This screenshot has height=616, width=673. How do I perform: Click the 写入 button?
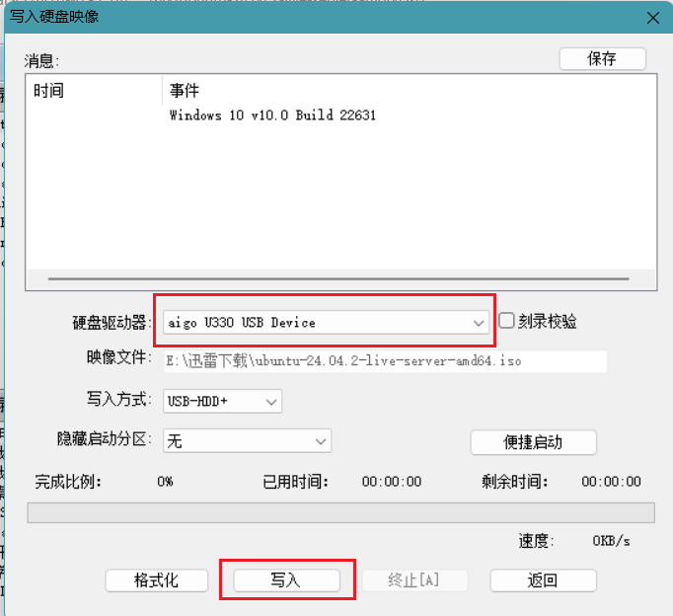pyautogui.click(x=286, y=580)
